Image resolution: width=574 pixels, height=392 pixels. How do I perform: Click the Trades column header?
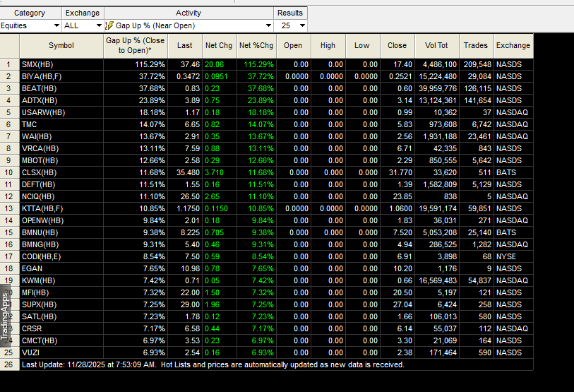[x=476, y=45]
